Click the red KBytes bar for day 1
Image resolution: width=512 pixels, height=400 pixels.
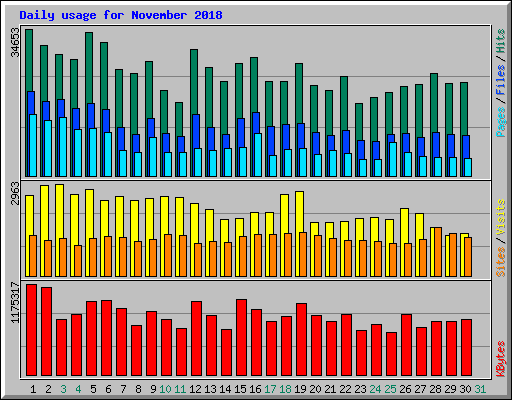(x=31, y=330)
